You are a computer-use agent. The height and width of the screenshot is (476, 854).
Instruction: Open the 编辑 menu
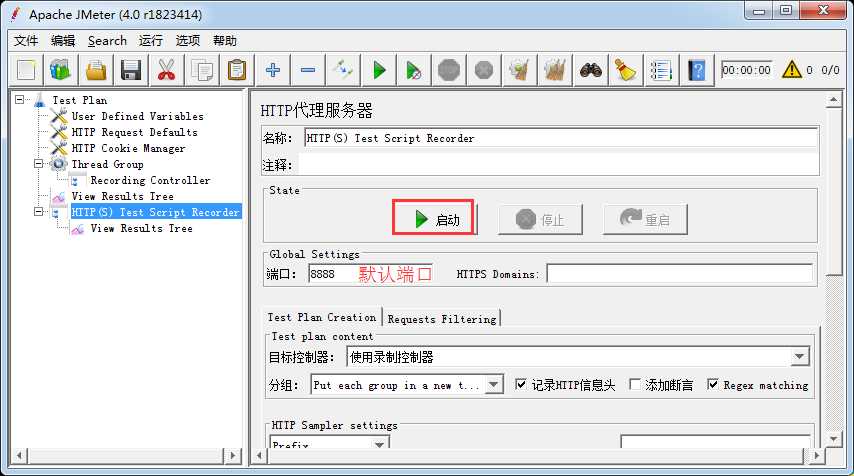[63, 41]
